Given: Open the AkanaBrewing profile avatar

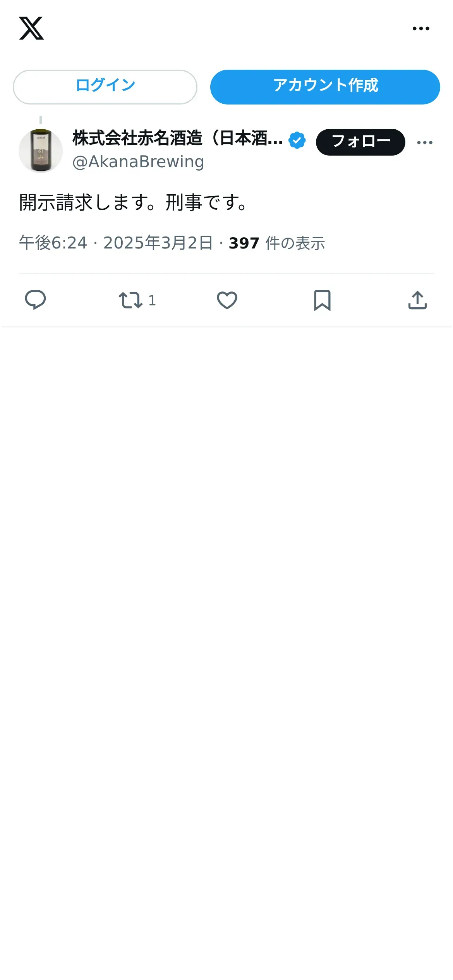Looking at the screenshot, I should tap(41, 151).
